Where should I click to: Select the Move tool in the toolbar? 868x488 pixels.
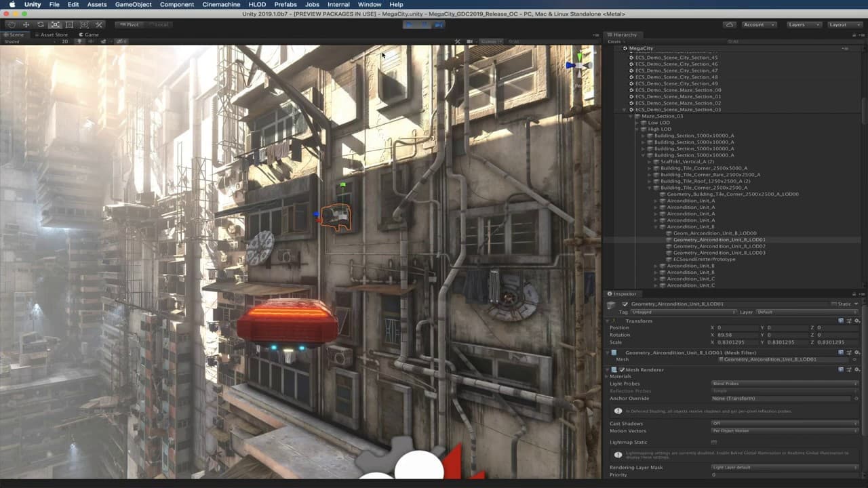pyautogui.click(x=26, y=25)
